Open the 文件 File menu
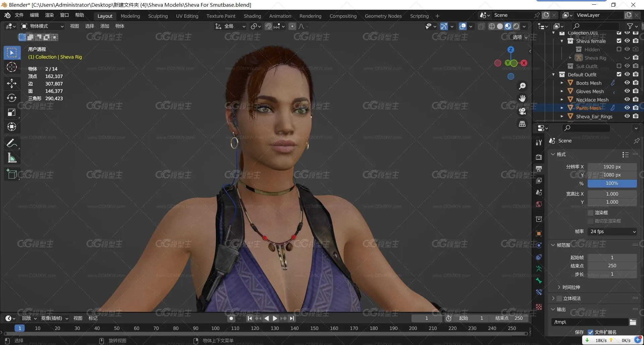This screenshot has width=644, height=345. click(19, 15)
